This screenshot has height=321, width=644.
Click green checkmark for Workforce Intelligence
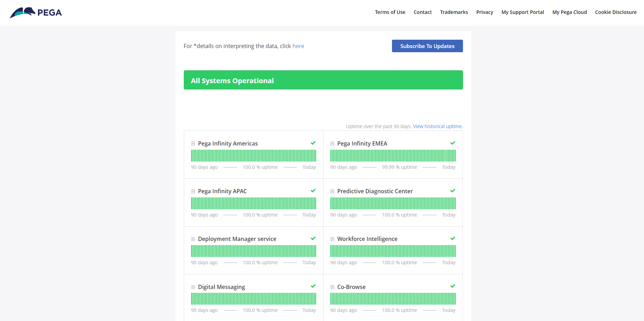point(453,238)
